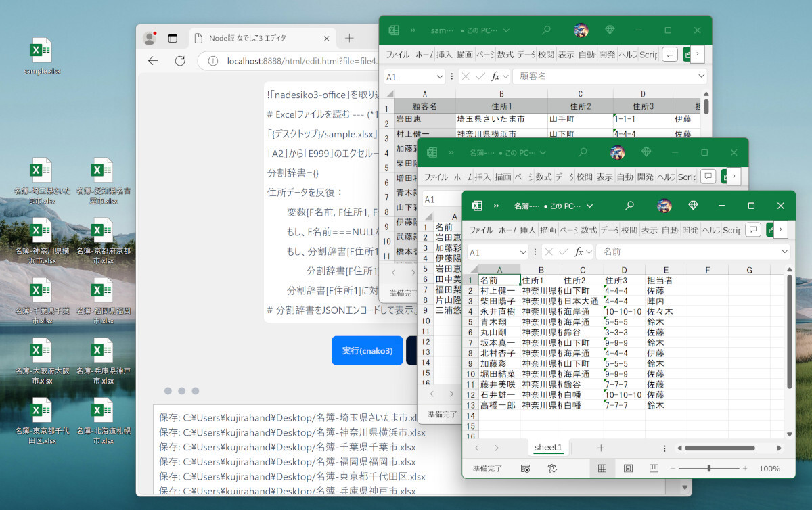Switch to Normal view in the front Excel status bar
The width and height of the screenshot is (812, 510).
pos(602,468)
